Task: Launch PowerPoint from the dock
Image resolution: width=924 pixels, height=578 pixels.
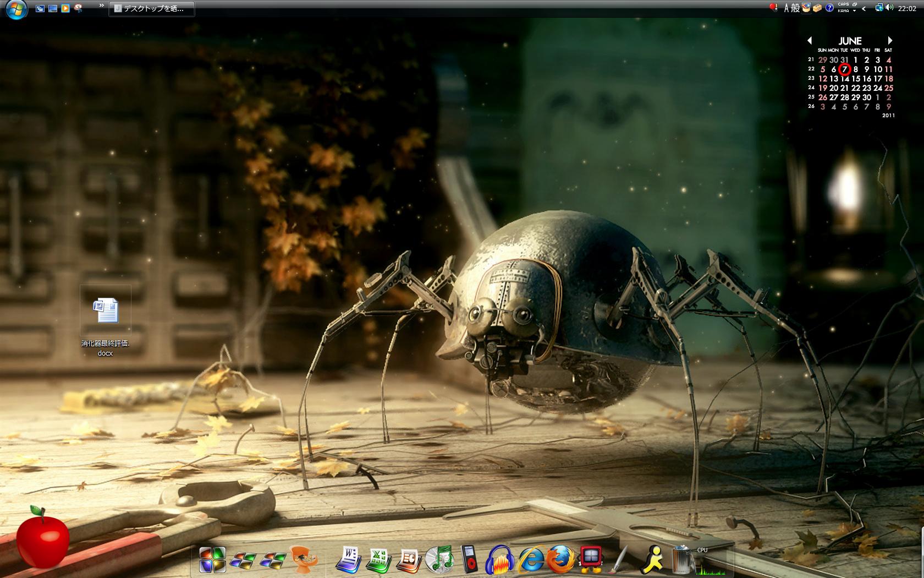Action: pos(410,560)
